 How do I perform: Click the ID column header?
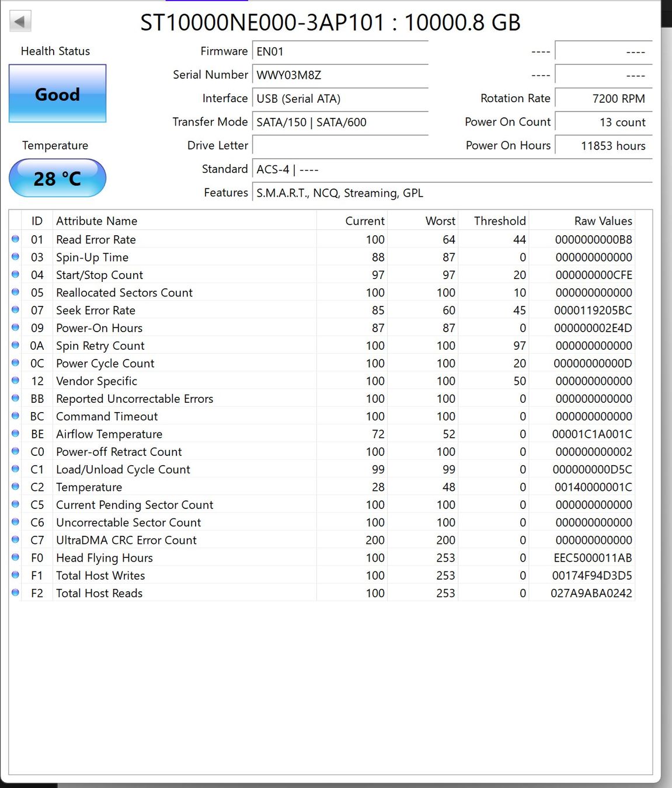tap(37, 221)
